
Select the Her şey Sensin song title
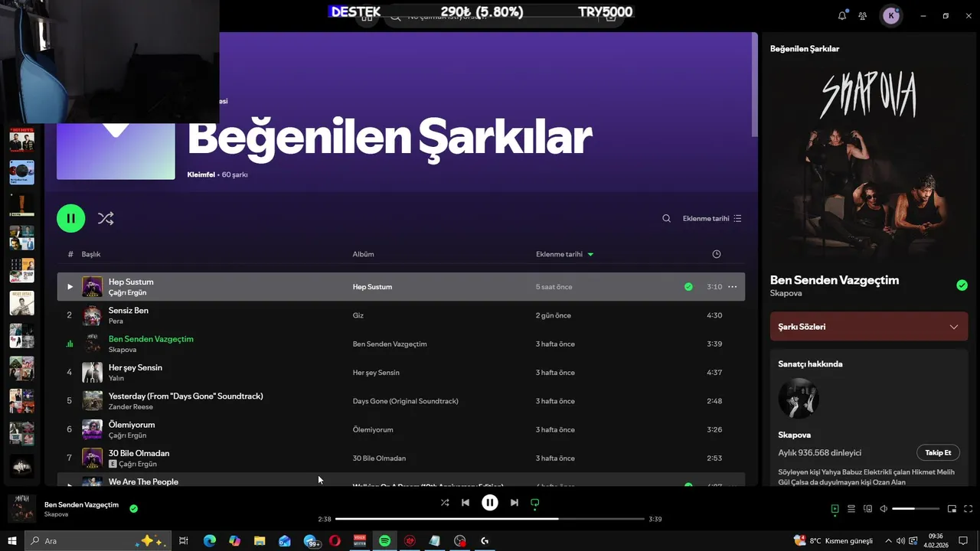136,367
